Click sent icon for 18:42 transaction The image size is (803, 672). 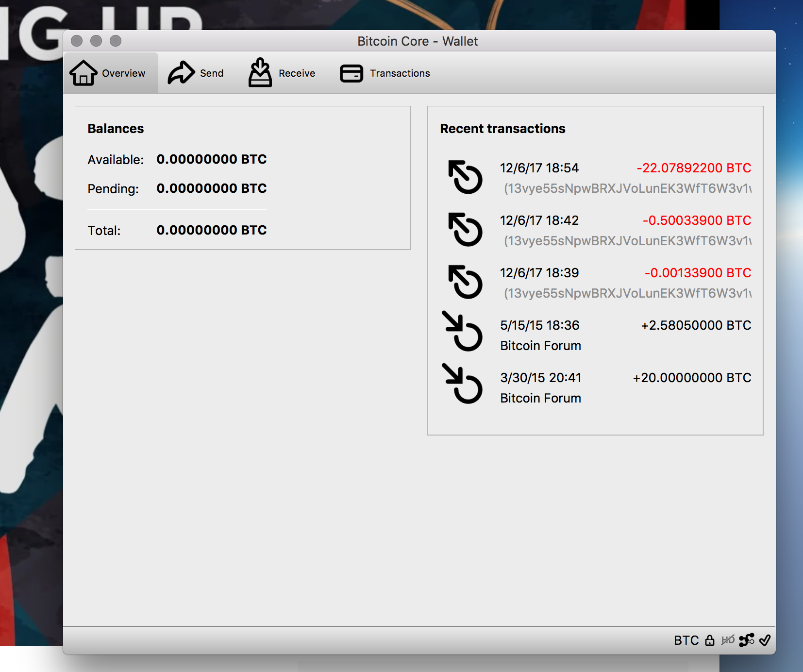[x=465, y=229]
